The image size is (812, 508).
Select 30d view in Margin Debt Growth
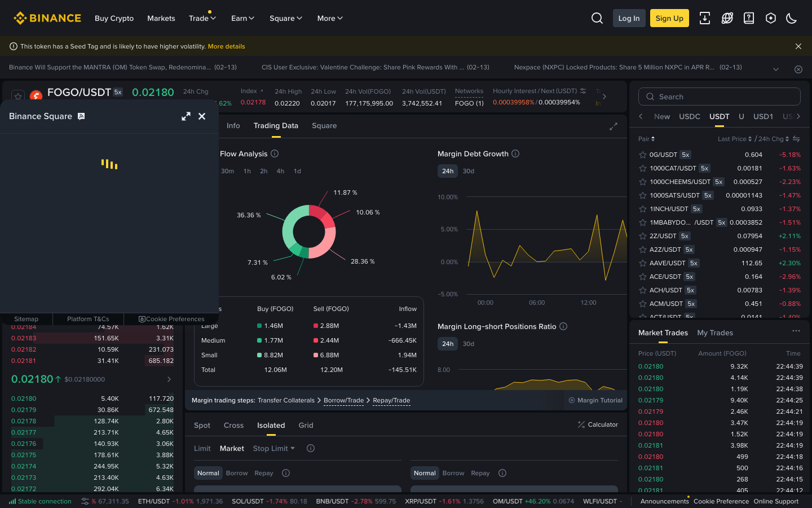(470, 170)
